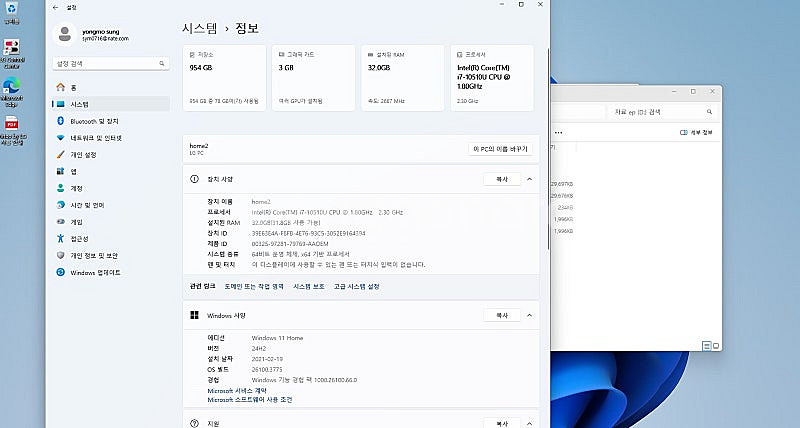Open Windows 업데이트 settings
This screenshot has height=428, width=800.
point(111,272)
